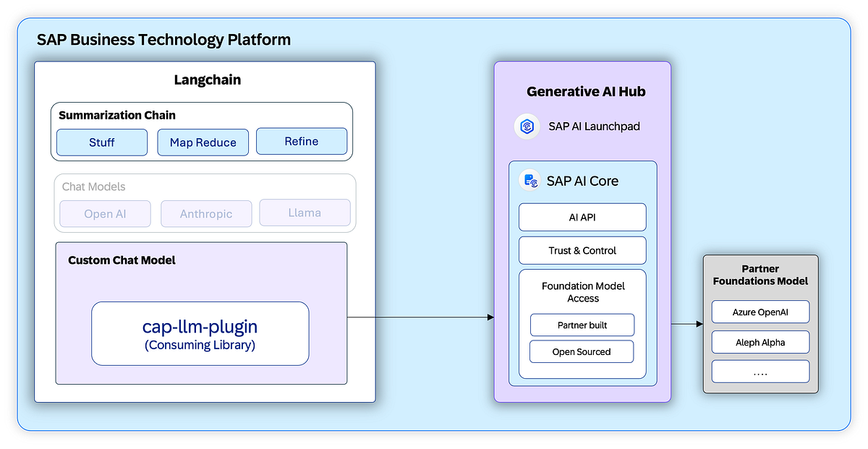
Task: Click the Open AI chat model box
Action: coord(105,214)
